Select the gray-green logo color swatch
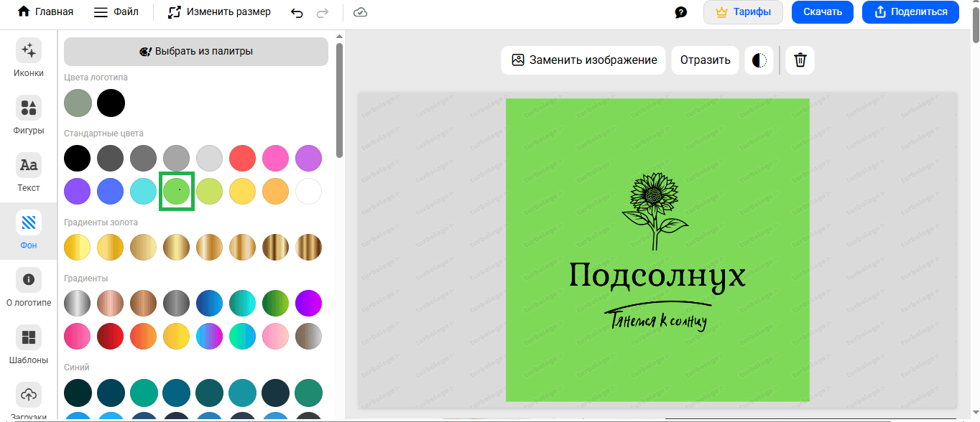980x422 pixels. 78,103
